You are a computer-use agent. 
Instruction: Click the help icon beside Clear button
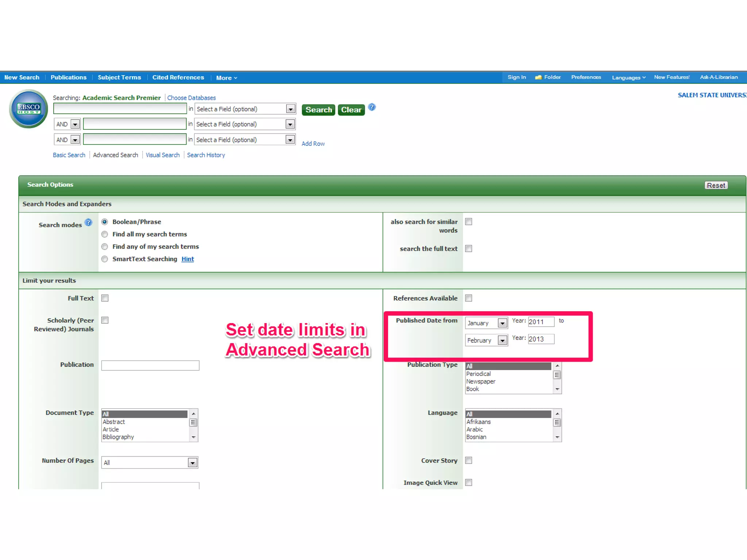(x=372, y=107)
